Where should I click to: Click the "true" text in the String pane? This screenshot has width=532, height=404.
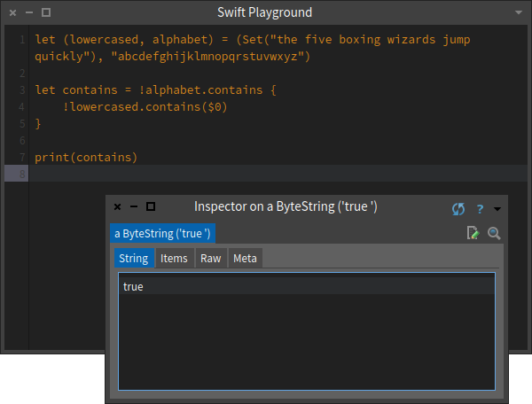click(x=133, y=287)
